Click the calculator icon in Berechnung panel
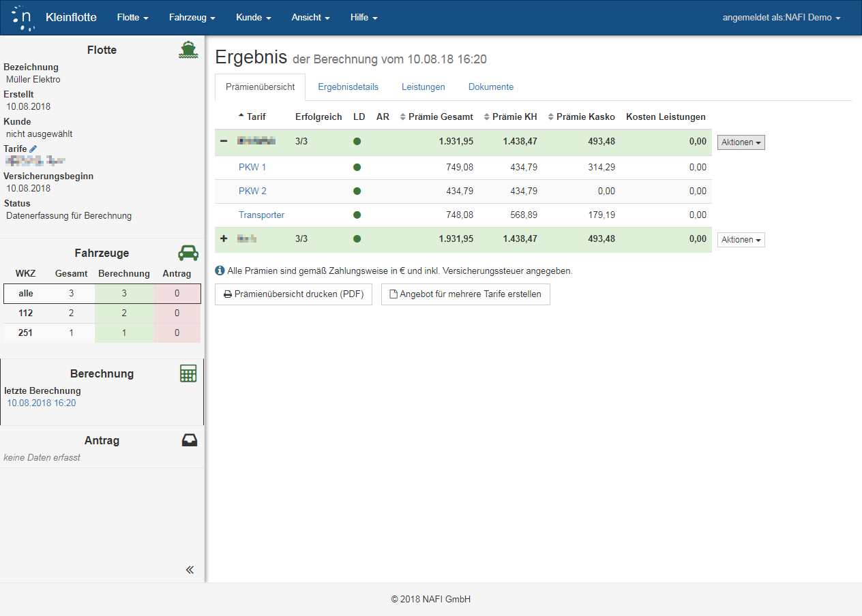 tap(188, 373)
